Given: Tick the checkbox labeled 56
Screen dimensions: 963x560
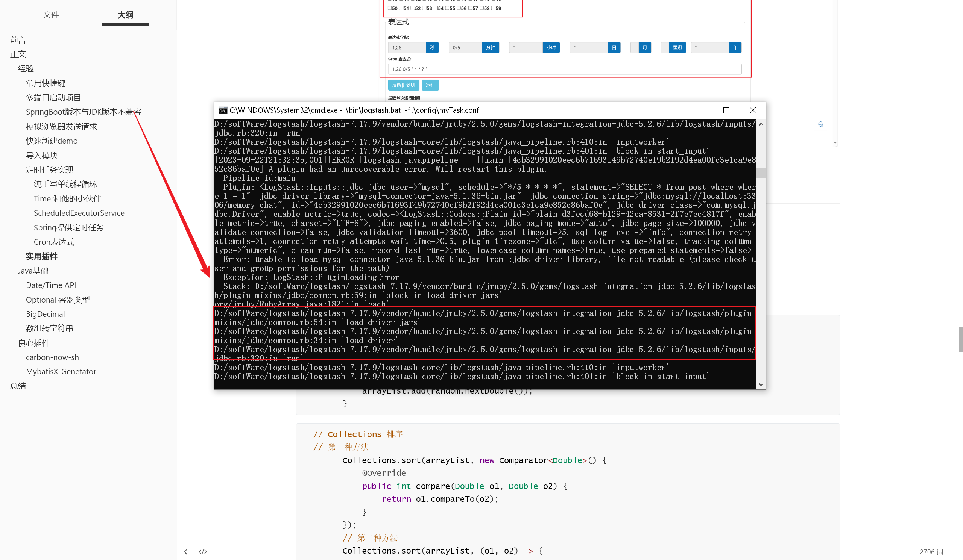Looking at the screenshot, I should (x=459, y=8).
